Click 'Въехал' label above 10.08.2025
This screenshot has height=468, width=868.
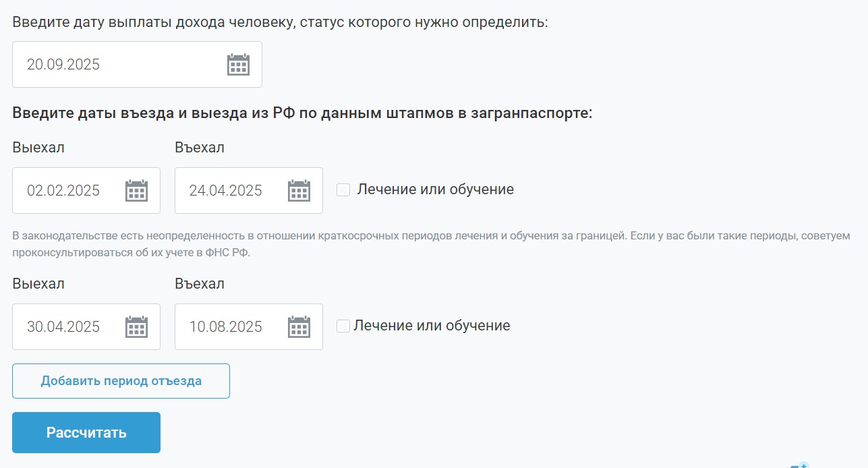tap(200, 284)
